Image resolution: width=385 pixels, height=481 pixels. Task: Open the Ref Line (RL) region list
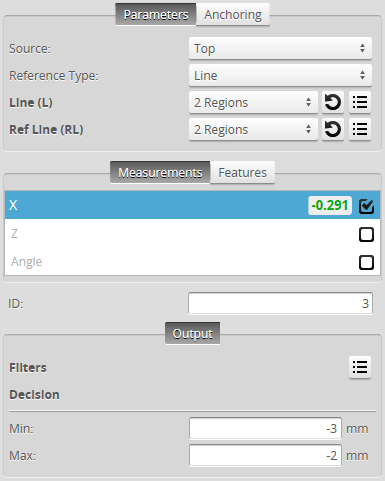[x=360, y=129]
